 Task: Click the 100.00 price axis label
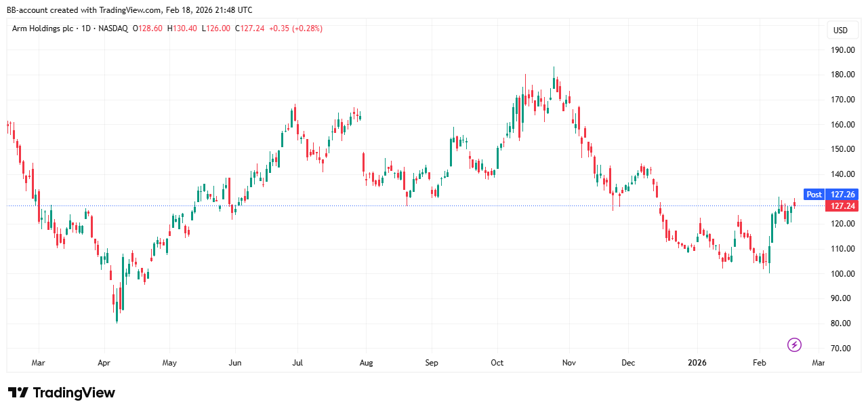[x=842, y=274]
